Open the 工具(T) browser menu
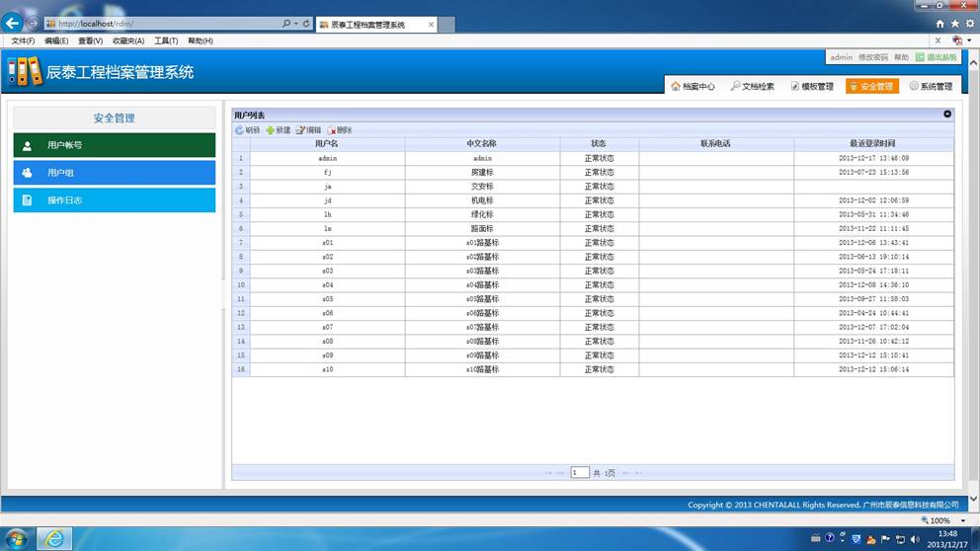Viewport: 980px width, 551px height. (x=166, y=40)
